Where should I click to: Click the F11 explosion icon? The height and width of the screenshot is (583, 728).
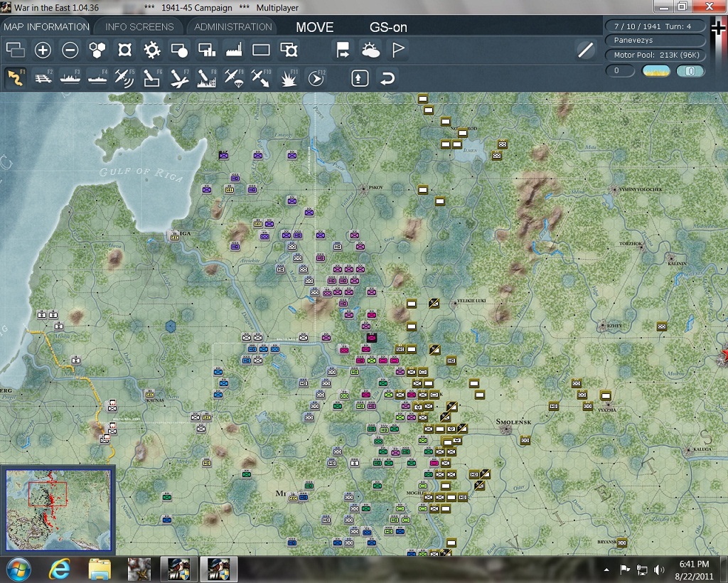point(289,77)
